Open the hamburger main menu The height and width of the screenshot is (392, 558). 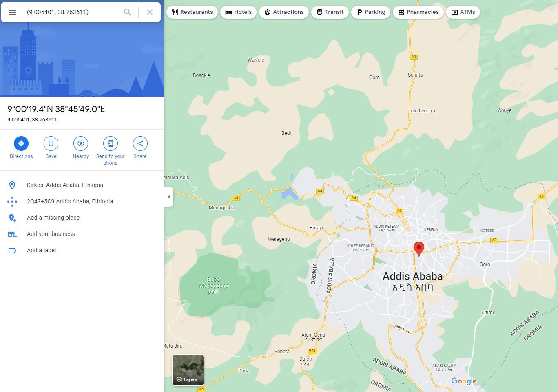point(12,12)
